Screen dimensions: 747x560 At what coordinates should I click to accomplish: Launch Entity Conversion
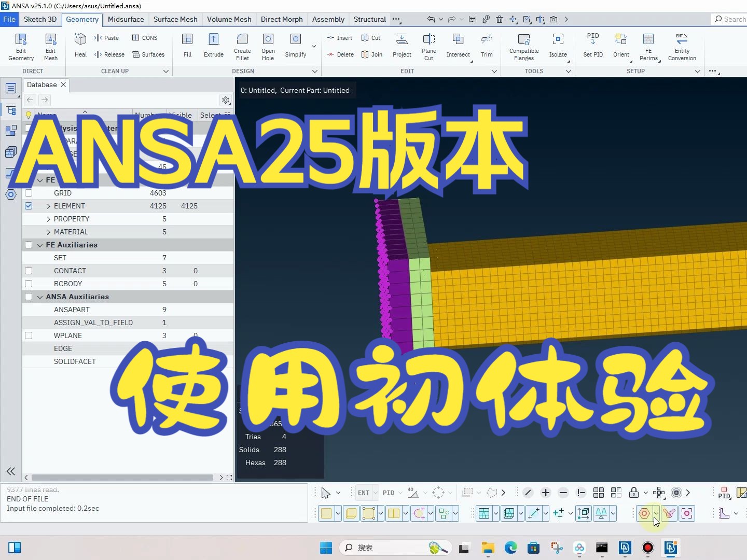click(682, 47)
